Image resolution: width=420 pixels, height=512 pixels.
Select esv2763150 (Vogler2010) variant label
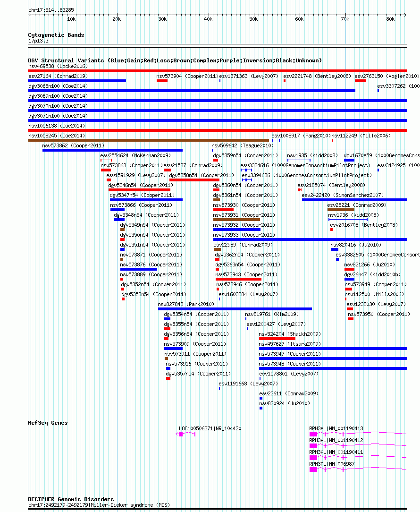(386, 76)
